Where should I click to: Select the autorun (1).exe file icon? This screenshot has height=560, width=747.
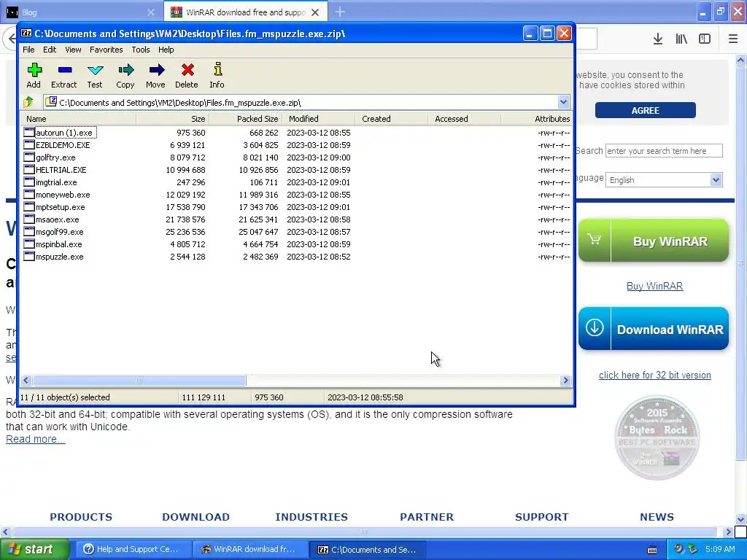pyautogui.click(x=29, y=133)
